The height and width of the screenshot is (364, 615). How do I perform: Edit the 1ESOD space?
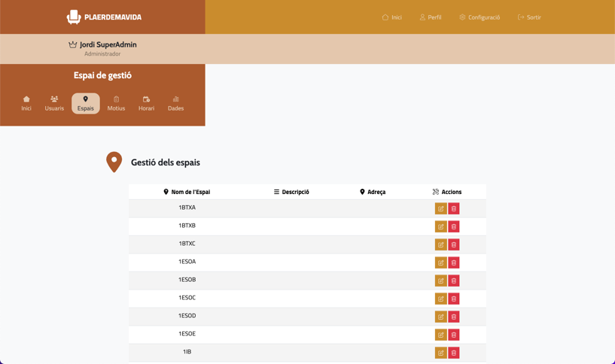(440, 317)
